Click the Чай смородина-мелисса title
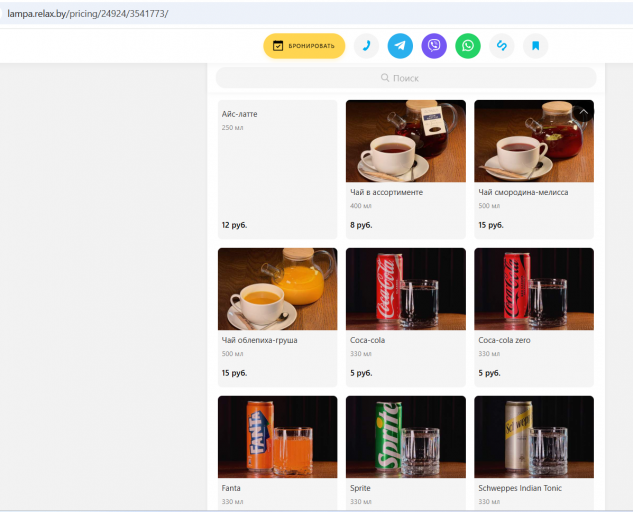 [523, 192]
